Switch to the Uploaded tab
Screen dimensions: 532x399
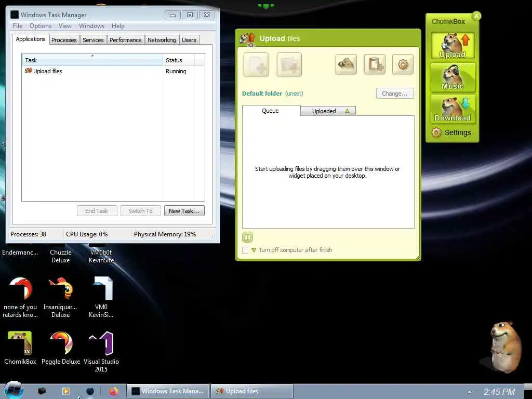coord(328,111)
